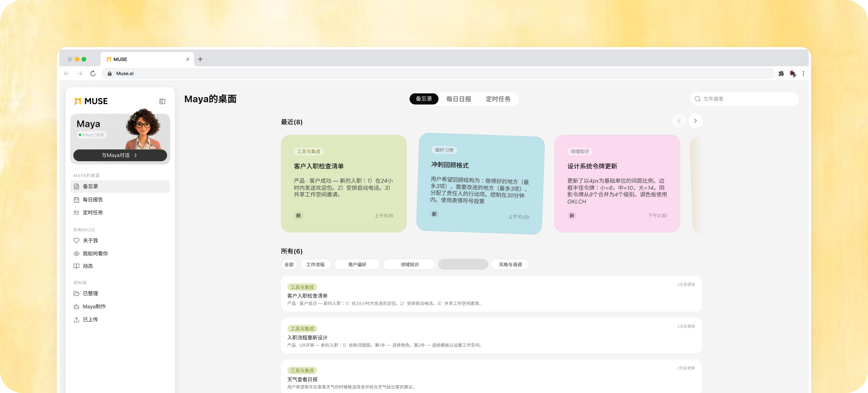
Task: Click the 下午2:30 timestamp on pink card
Action: [x=657, y=216]
